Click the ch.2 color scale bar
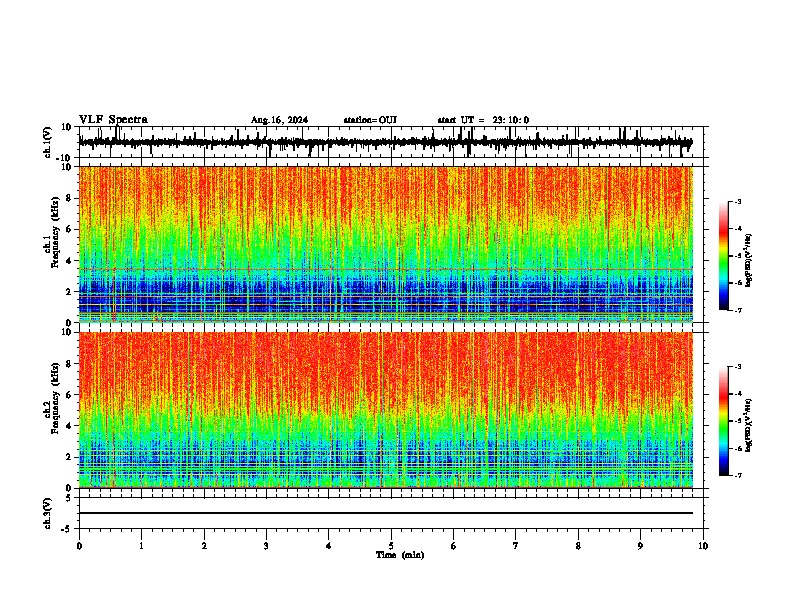Image resolution: width=792 pixels, height=612 pixels. [x=723, y=421]
